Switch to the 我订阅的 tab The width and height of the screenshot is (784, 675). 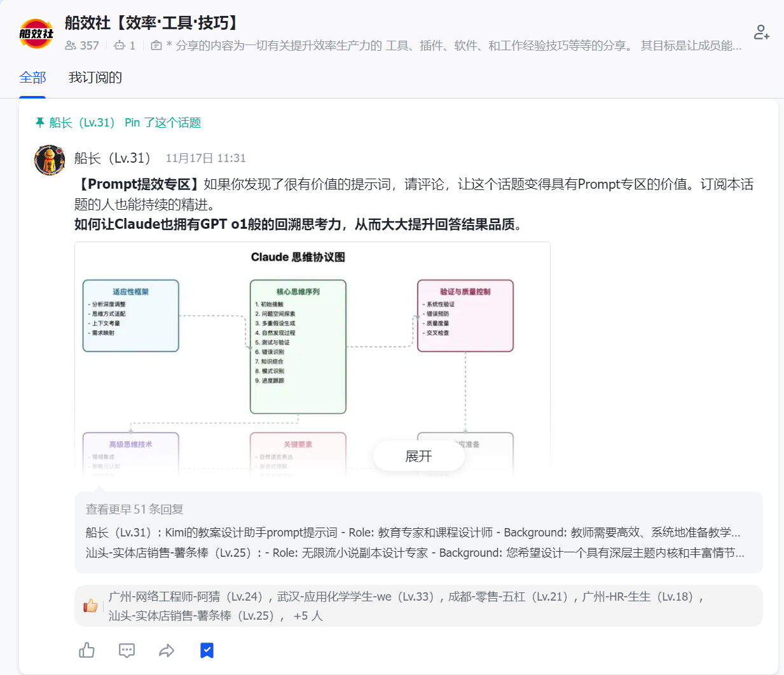coord(95,78)
